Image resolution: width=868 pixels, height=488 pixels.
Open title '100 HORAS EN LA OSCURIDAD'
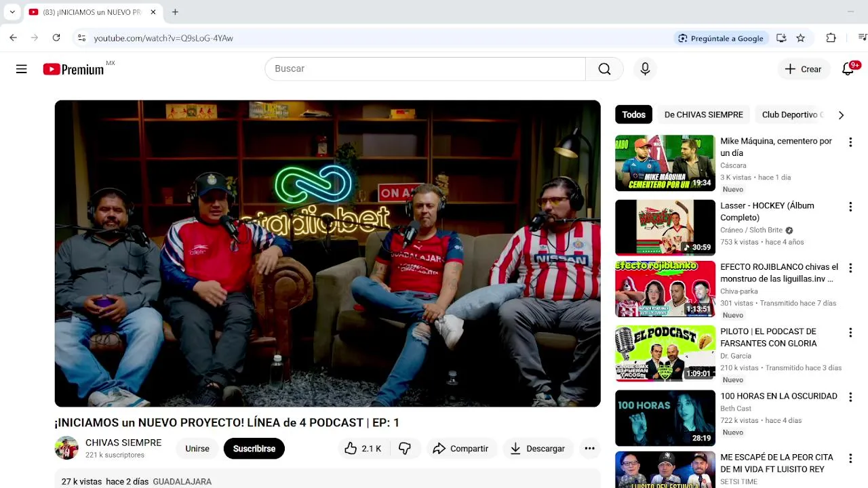pyautogui.click(x=778, y=396)
